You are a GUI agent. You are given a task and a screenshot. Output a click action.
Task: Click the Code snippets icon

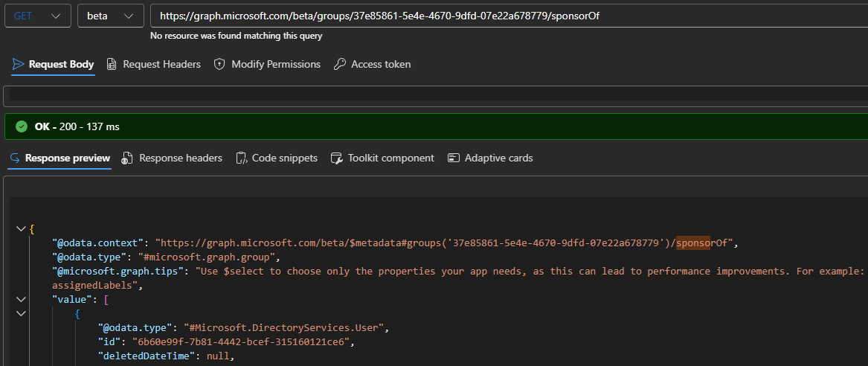tap(241, 158)
